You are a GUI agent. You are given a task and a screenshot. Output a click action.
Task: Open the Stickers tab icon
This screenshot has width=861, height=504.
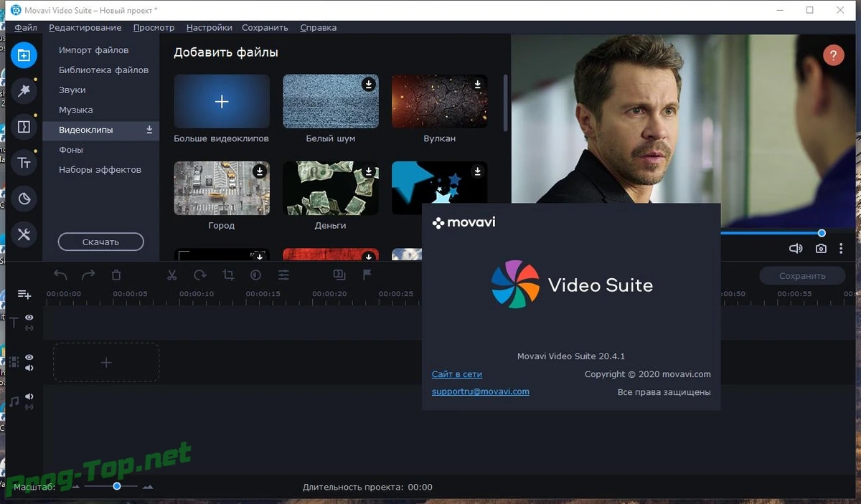(24, 199)
